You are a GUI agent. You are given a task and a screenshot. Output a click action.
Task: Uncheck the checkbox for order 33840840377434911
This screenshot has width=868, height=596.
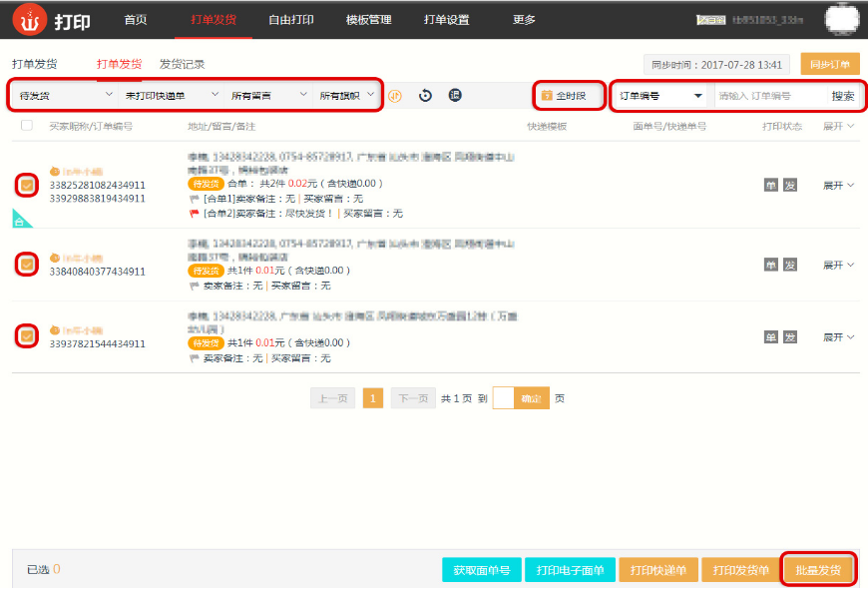point(27,265)
